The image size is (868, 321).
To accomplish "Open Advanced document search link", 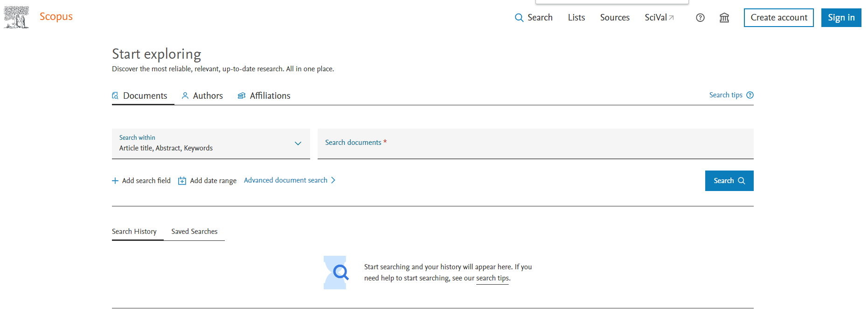I will click(x=290, y=180).
